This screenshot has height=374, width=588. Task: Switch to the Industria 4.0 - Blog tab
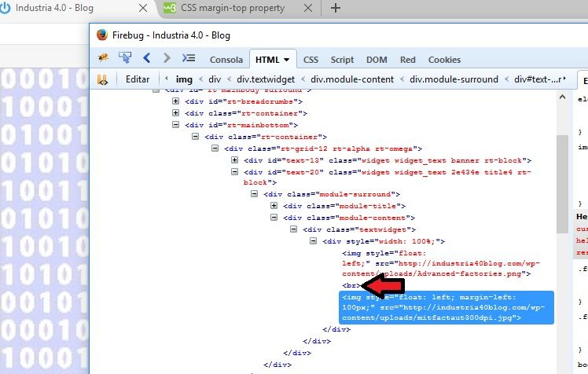54,8
